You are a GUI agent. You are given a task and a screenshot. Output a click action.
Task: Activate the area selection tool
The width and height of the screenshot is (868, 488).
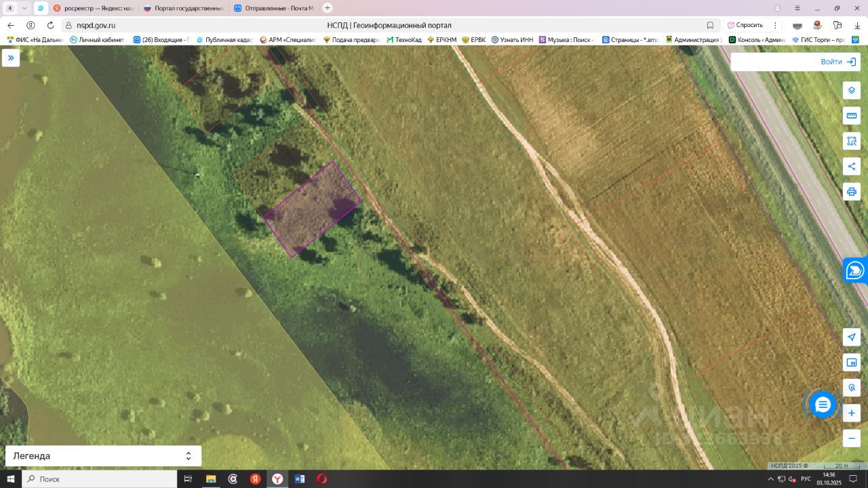tap(852, 141)
